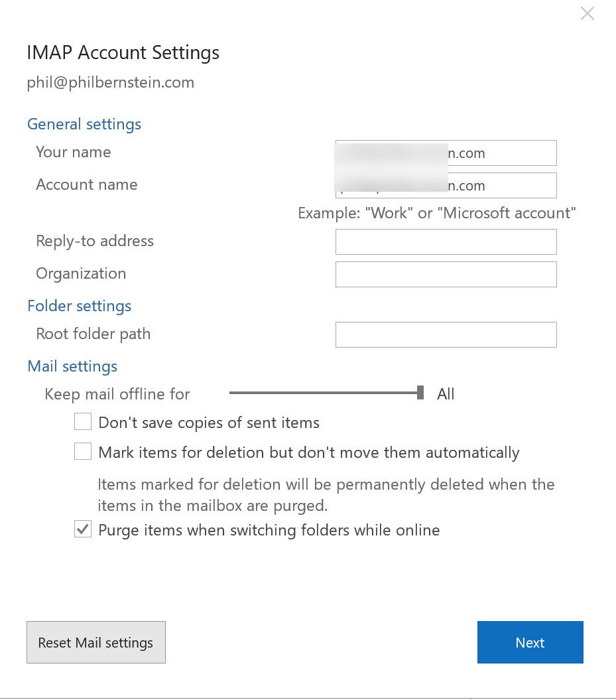Click the Your name input field

point(446,153)
